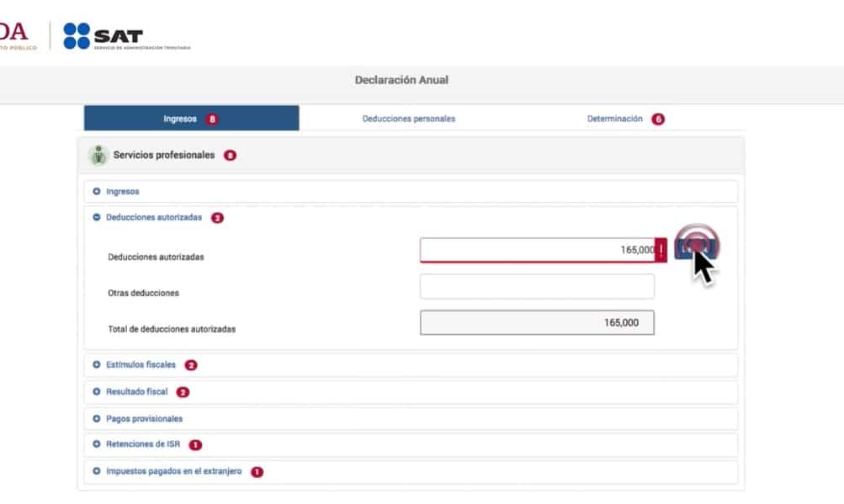Switch to the Deducciones personales tab

coord(409,119)
